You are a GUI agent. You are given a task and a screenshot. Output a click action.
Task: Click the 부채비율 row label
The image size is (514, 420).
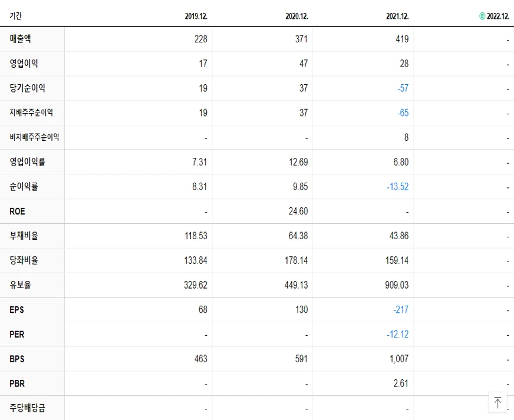point(24,236)
